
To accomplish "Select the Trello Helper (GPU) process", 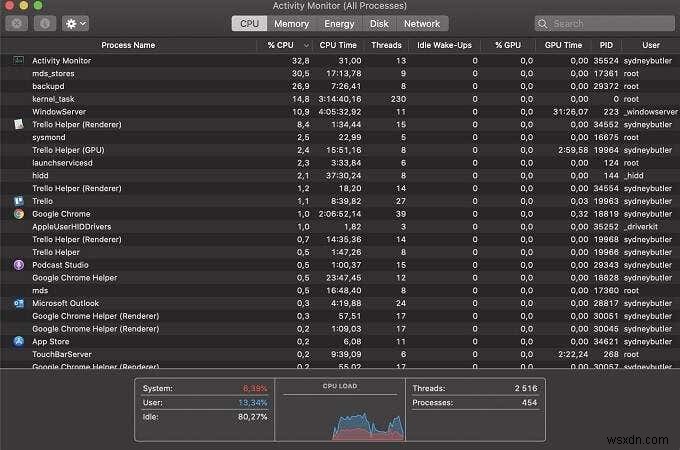I will coord(340,150).
